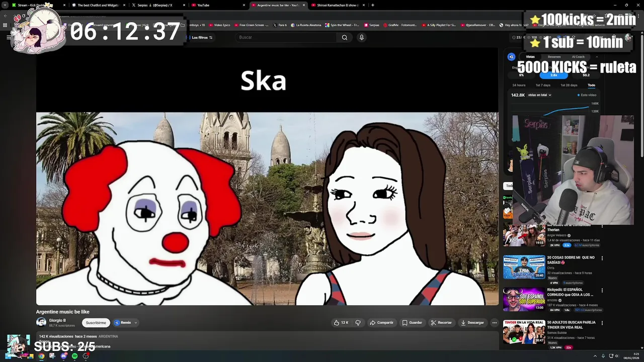Select the 'Todo' stats range

coord(591,85)
